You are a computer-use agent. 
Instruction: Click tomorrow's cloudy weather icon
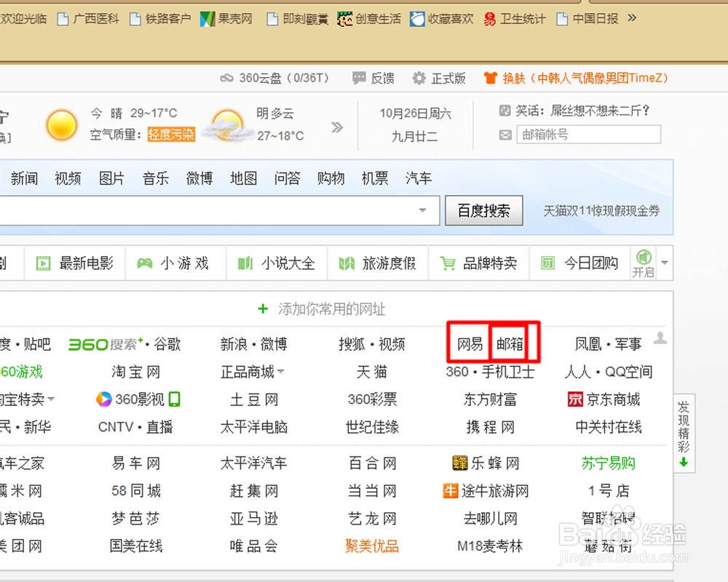click(226, 125)
